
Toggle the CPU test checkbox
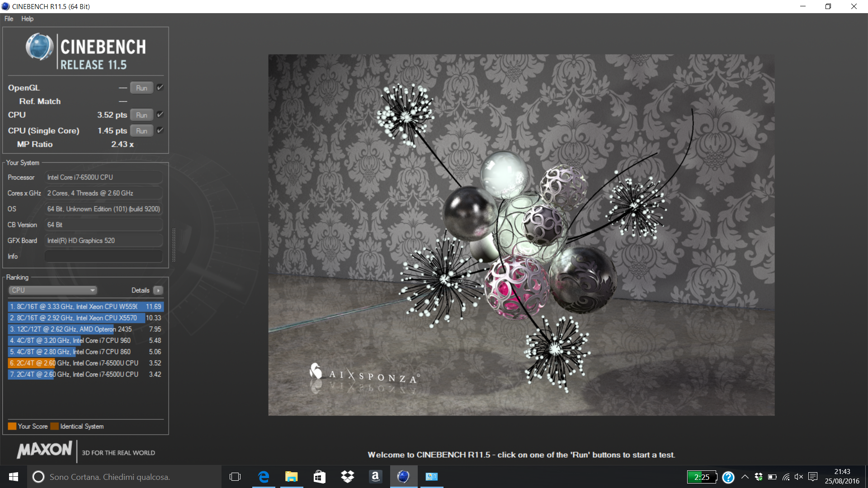point(160,114)
